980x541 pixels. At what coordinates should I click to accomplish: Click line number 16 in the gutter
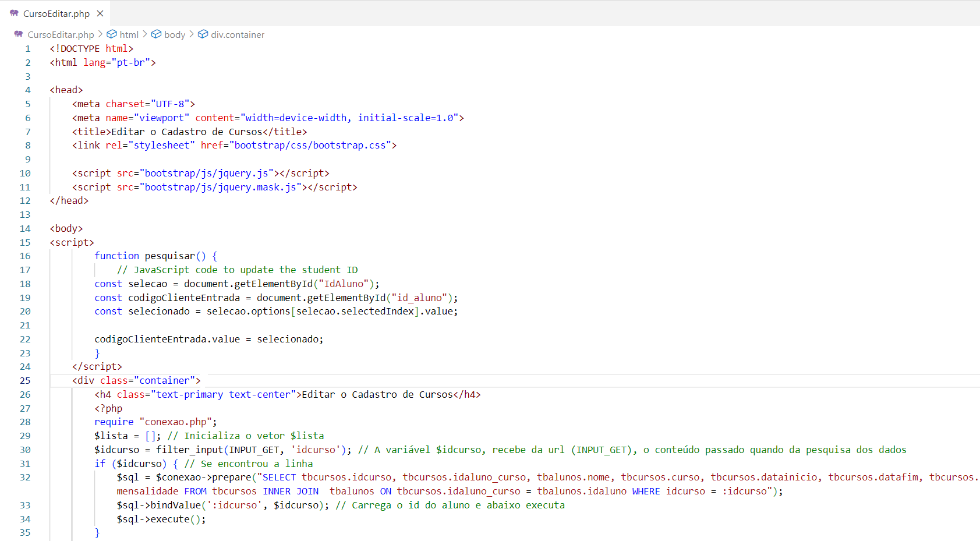click(x=25, y=256)
